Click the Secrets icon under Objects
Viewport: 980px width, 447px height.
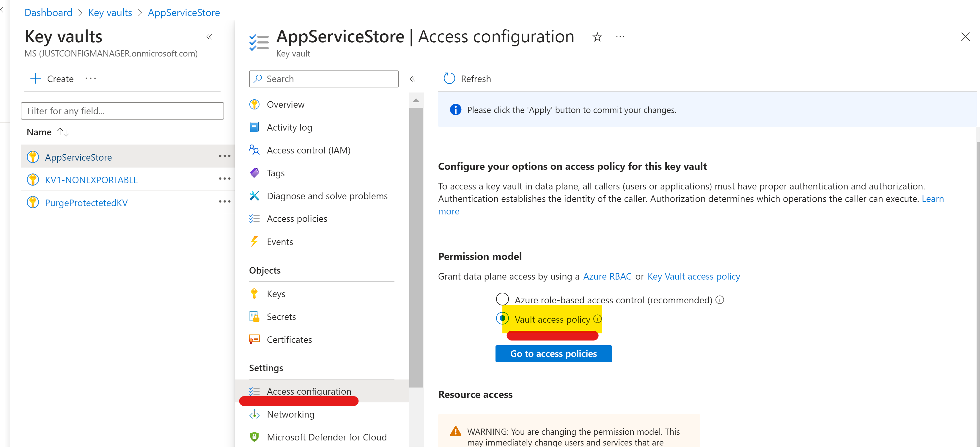click(254, 316)
